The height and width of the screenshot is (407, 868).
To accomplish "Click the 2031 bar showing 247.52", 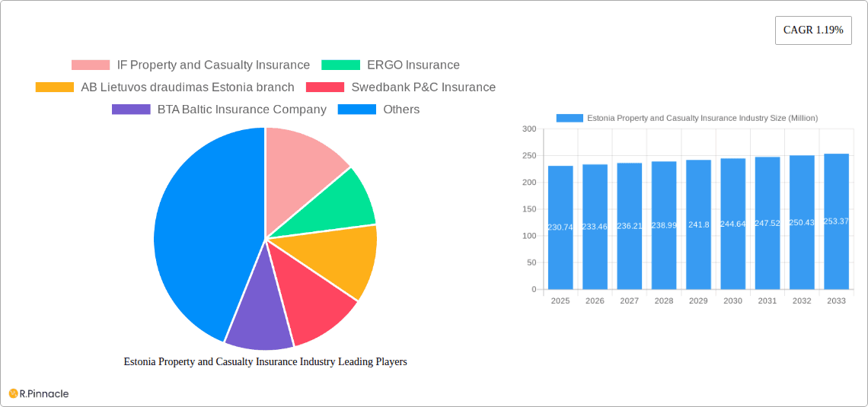I will coord(767,223).
